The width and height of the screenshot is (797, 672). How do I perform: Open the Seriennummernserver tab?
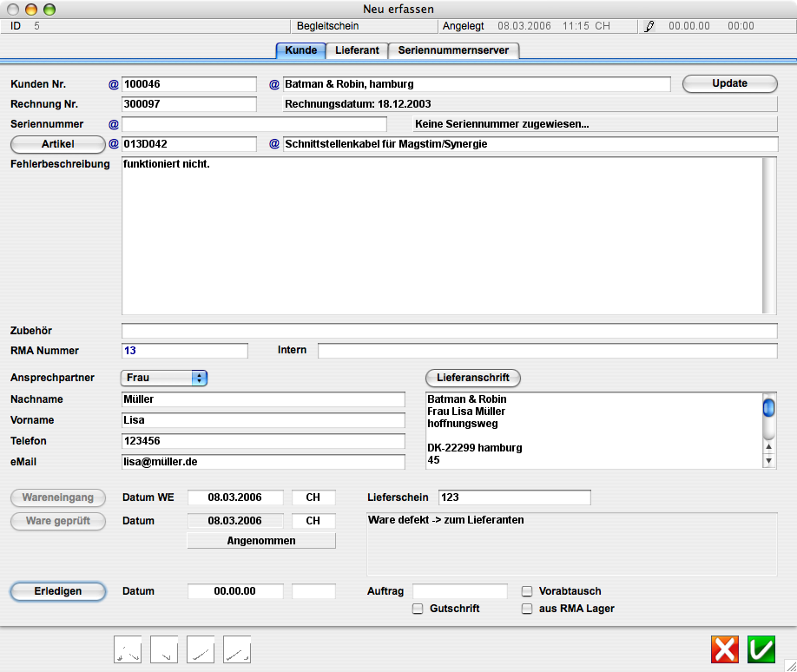(453, 50)
